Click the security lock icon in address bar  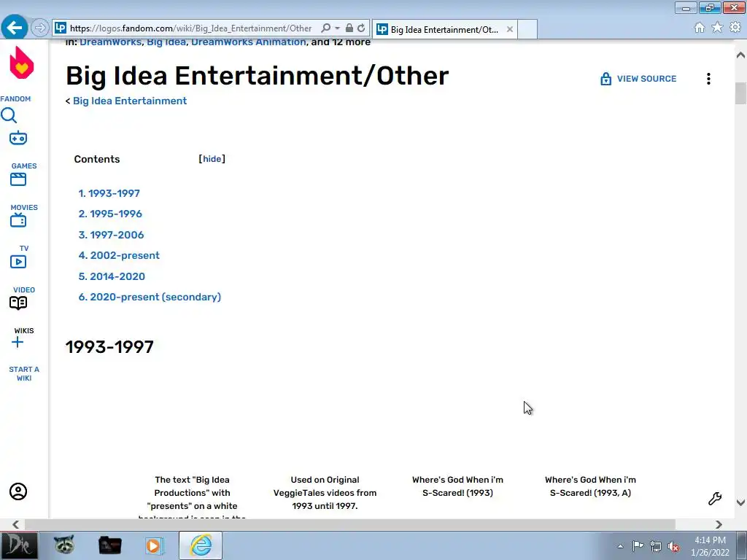(349, 28)
